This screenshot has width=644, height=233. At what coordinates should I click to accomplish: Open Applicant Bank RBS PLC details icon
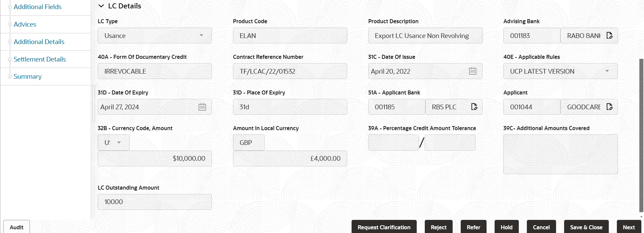[x=474, y=107]
